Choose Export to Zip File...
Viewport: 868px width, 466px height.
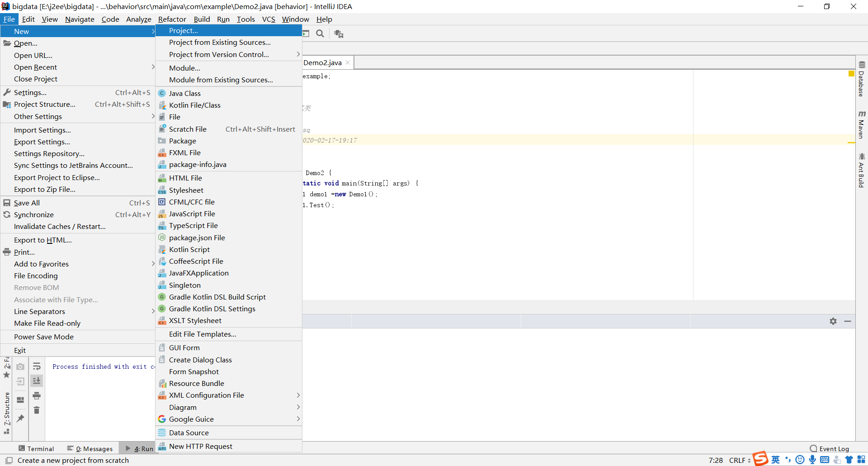click(78, 189)
